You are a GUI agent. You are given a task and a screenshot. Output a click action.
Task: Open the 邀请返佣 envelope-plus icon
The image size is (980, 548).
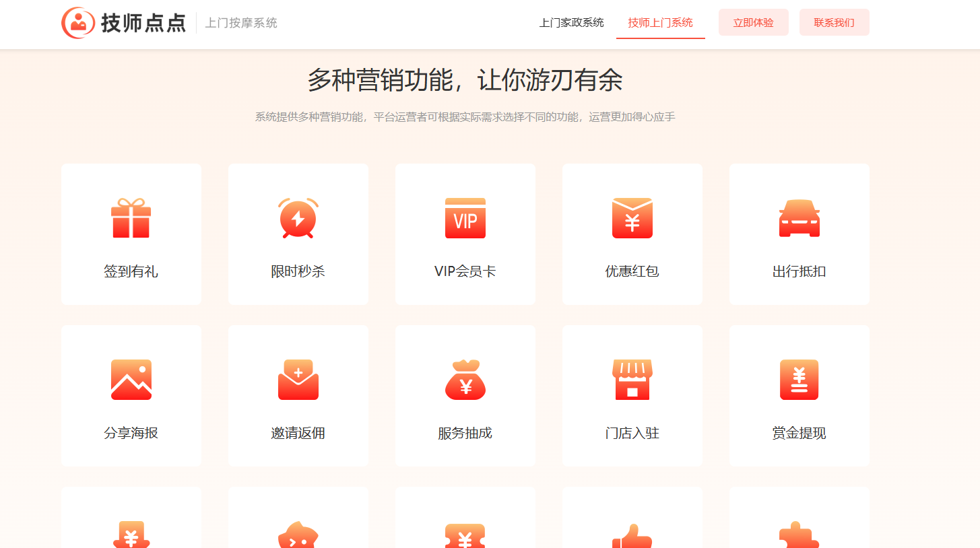click(x=298, y=380)
